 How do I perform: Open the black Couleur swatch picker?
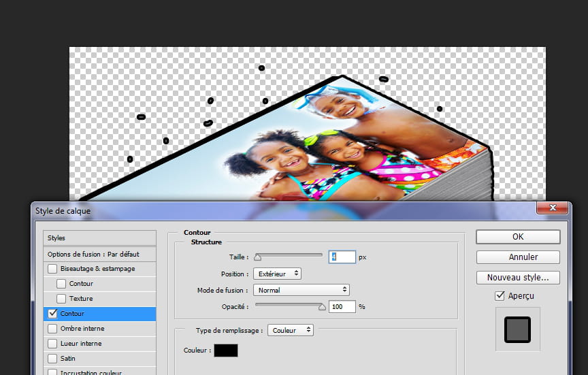pos(226,350)
